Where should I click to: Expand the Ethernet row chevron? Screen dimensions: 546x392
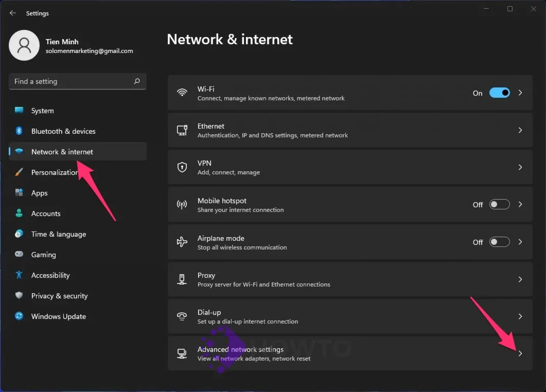pyautogui.click(x=520, y=130)
